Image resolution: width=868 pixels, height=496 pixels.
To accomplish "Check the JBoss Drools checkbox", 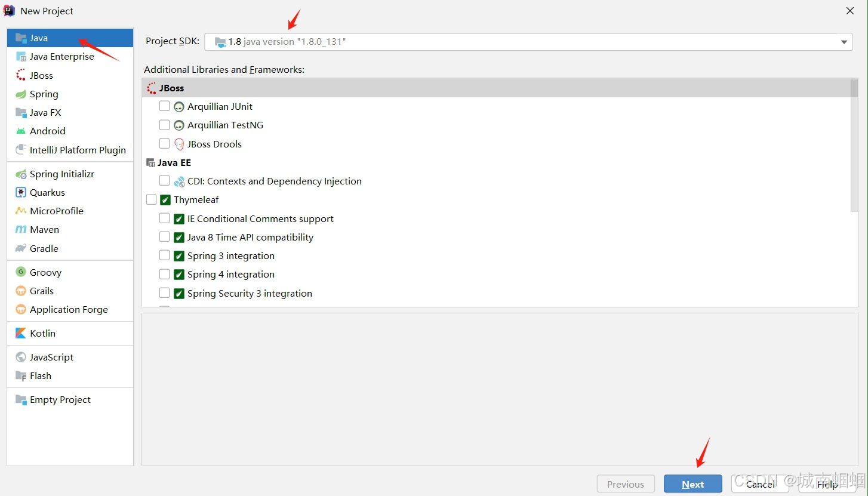I will 165,144.
